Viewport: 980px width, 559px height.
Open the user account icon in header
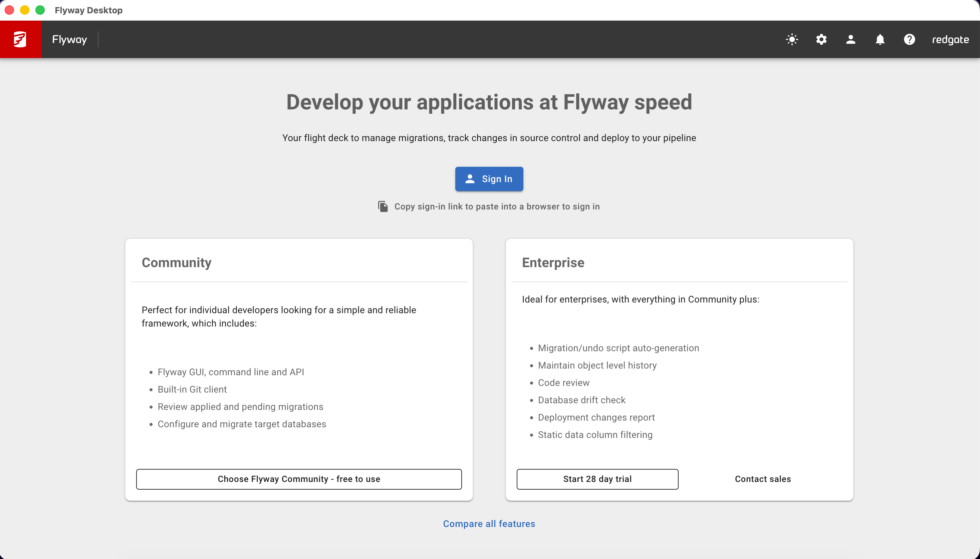pos(850,40)
